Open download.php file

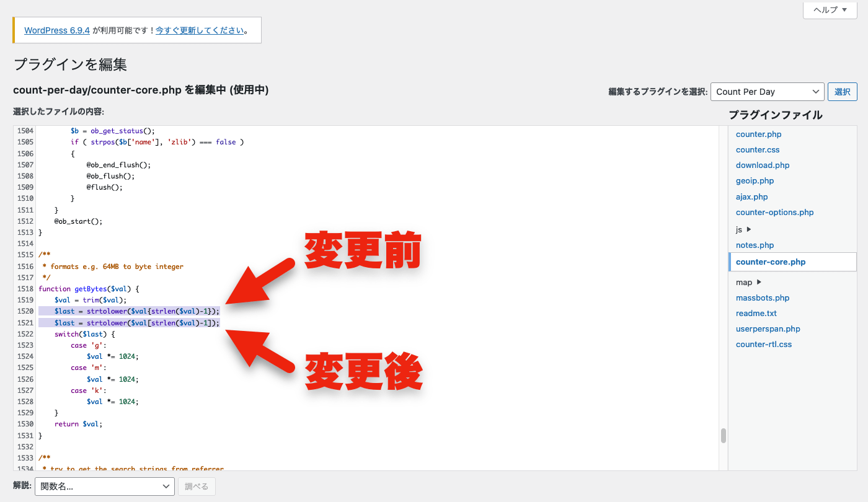point(763,165)
